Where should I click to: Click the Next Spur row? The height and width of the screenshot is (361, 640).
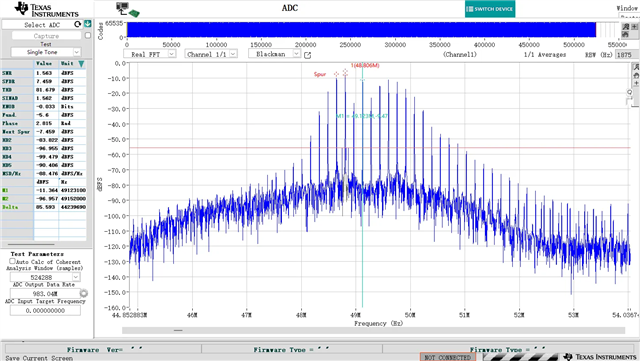[43, 131]
